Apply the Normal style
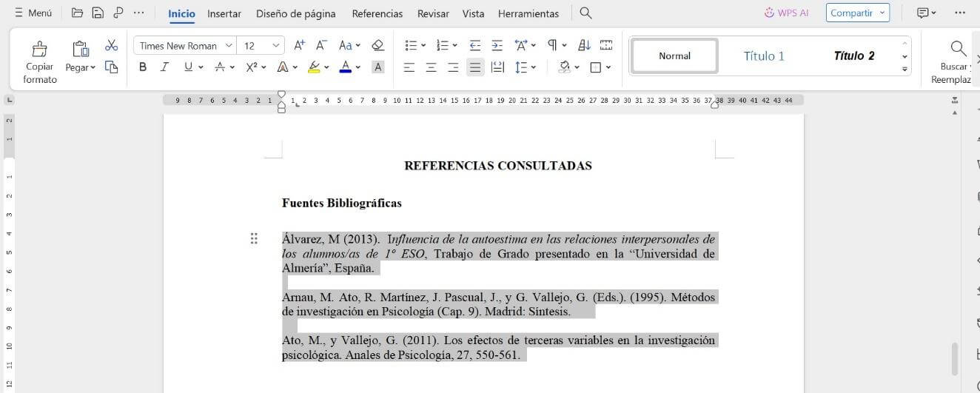Screen dimensions: 980x393 point(674,56)
